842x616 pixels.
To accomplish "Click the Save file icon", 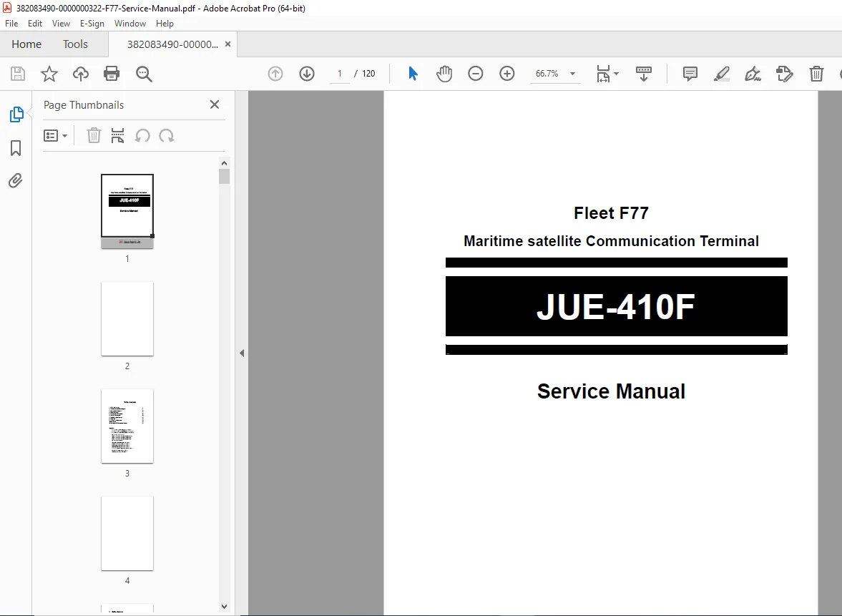I will click(18, 74).
